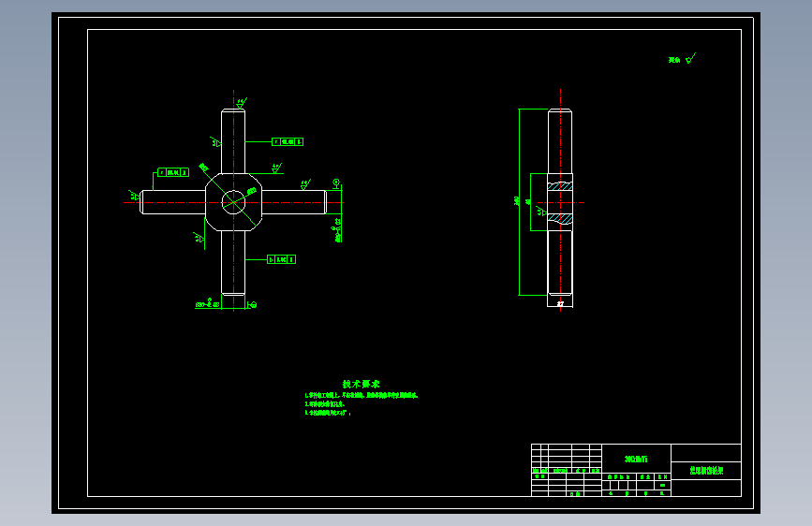Select the diagonal diameter dimension across the hub
The width and height of the screenshot is (812, 526).
point(228,196)
